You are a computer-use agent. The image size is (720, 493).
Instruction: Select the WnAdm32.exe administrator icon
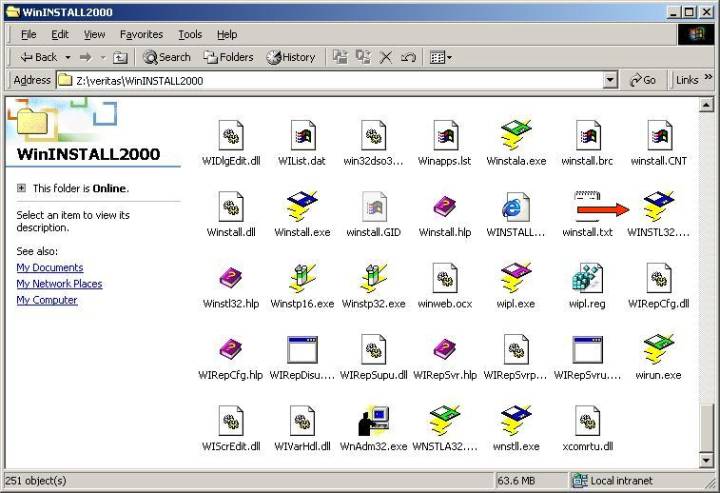point(374,420)
